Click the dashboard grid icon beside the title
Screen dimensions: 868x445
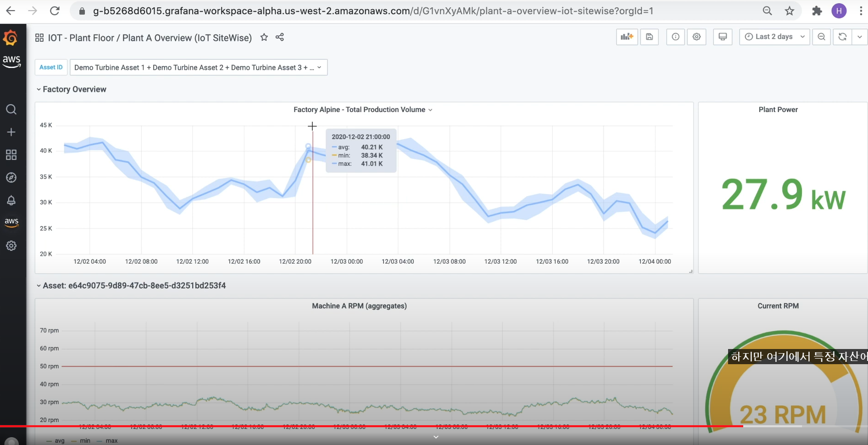[x=39, y=38]
